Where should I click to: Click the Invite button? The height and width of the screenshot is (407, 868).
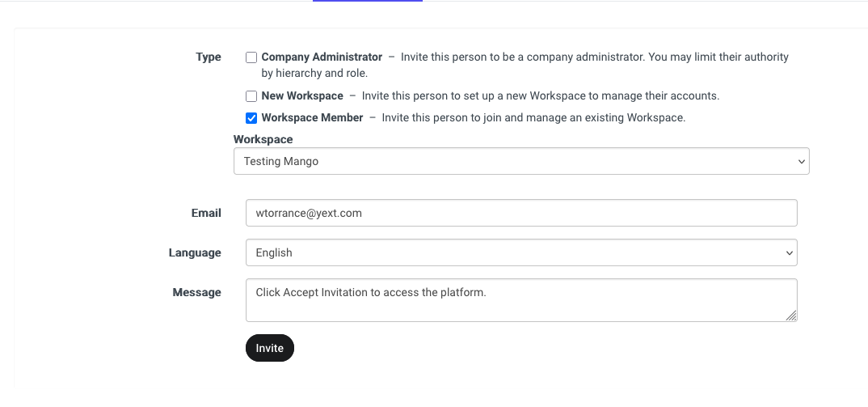pos(270,348)
